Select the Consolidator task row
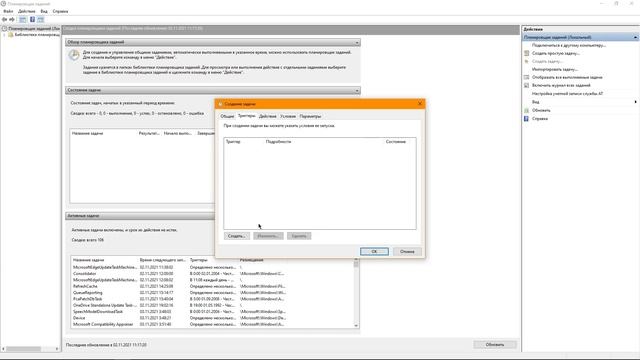The image size is (640, 360). click(x=212, y=273)
